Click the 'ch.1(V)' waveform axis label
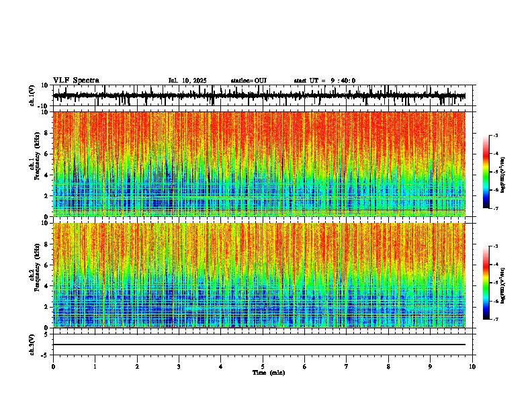This screenshot has width=532, height=411. point(32,95)
